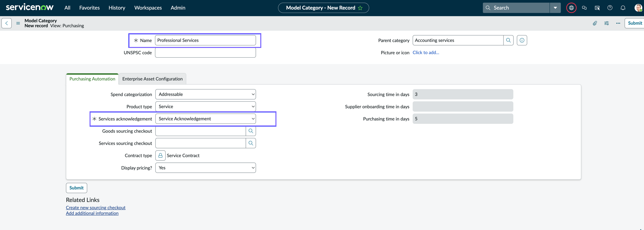Click the Goods sourcing checkout field

200,131
